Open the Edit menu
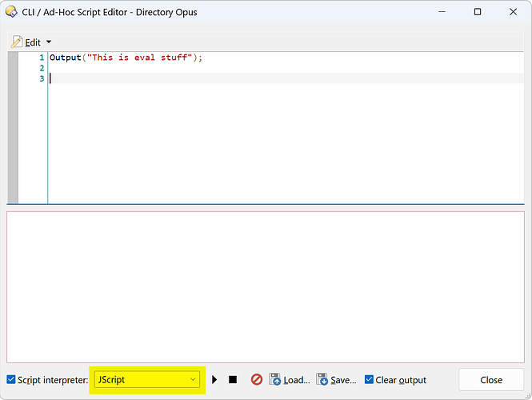 pyautogui.click(x=32, y=42)
